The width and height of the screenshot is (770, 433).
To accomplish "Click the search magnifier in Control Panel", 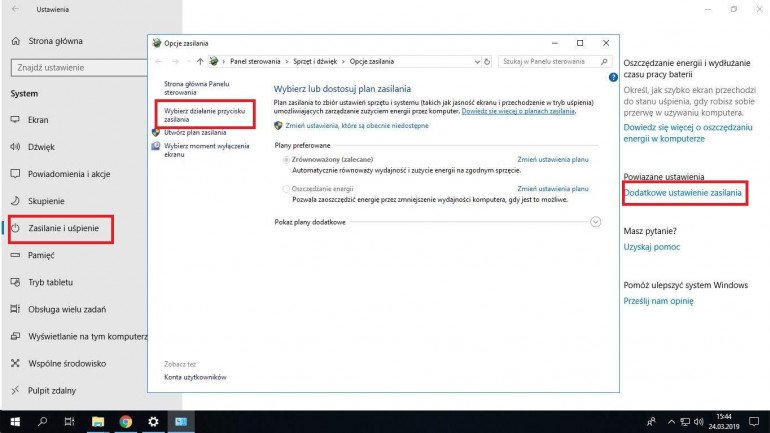I will 604,61.
